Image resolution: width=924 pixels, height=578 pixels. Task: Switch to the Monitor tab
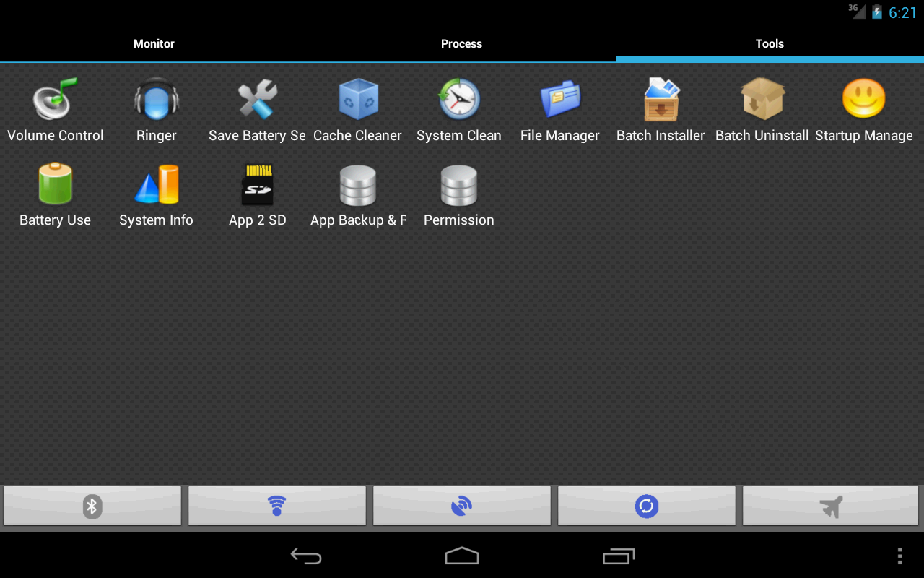click(x=154, y=43)
